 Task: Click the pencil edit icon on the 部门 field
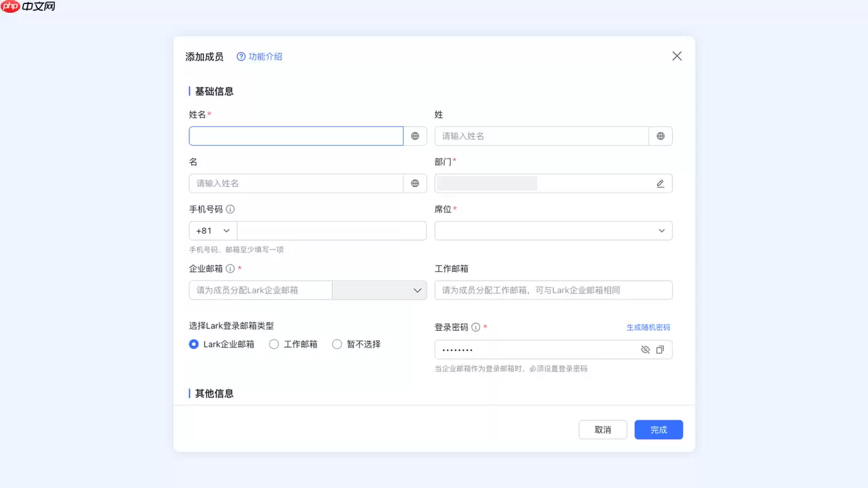coord(660,183)
